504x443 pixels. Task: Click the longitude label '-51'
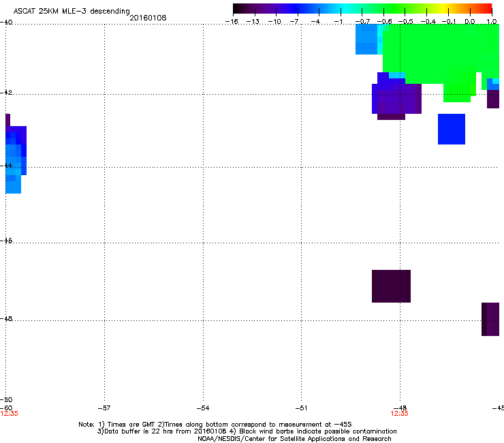tap(301, 408)
